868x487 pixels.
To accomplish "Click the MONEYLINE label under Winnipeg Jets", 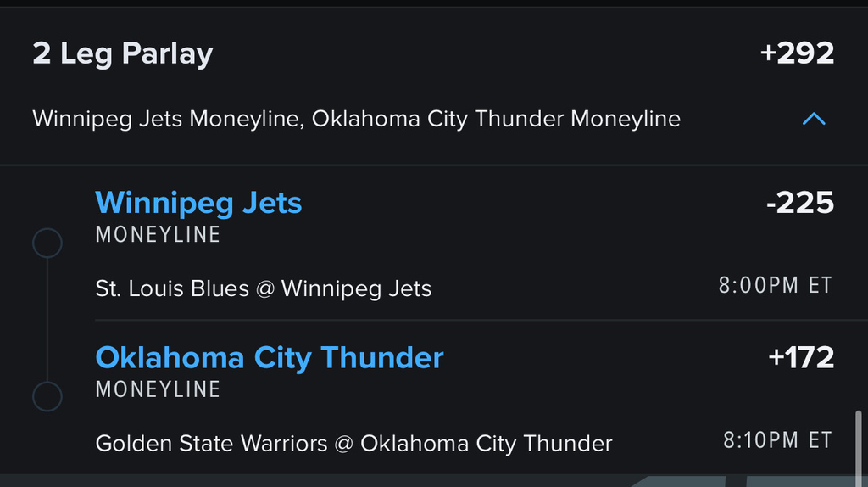I will pos(158,234).
